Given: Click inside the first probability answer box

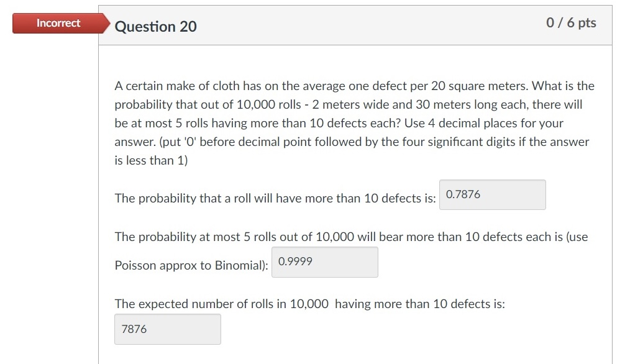Looking at the screenshot, I should (491, 194).
